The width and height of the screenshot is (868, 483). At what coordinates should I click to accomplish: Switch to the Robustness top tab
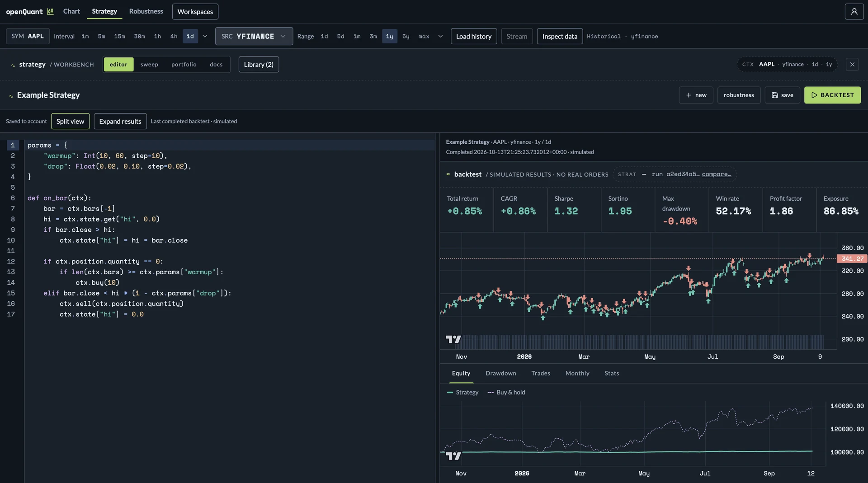tap(146, 11)
